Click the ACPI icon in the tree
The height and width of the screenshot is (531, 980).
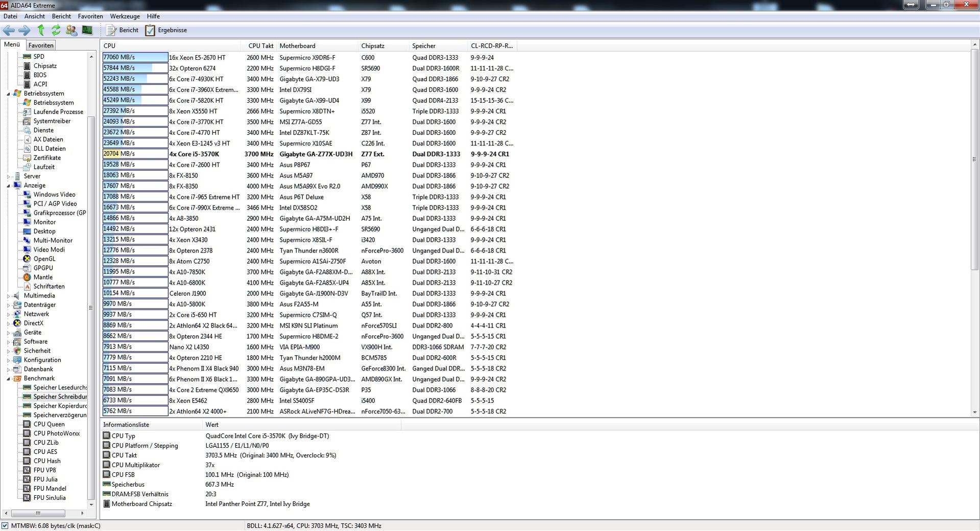point(27,84)
